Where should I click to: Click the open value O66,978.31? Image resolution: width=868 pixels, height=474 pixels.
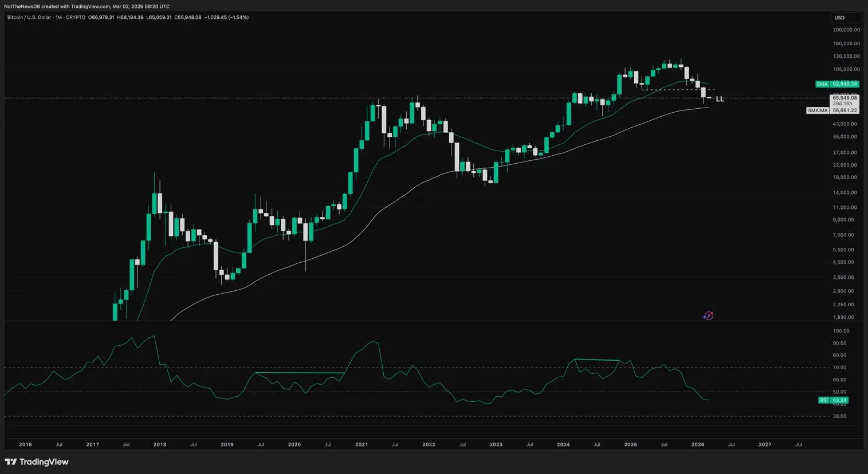pyautogui.click(x=101, y=17)
